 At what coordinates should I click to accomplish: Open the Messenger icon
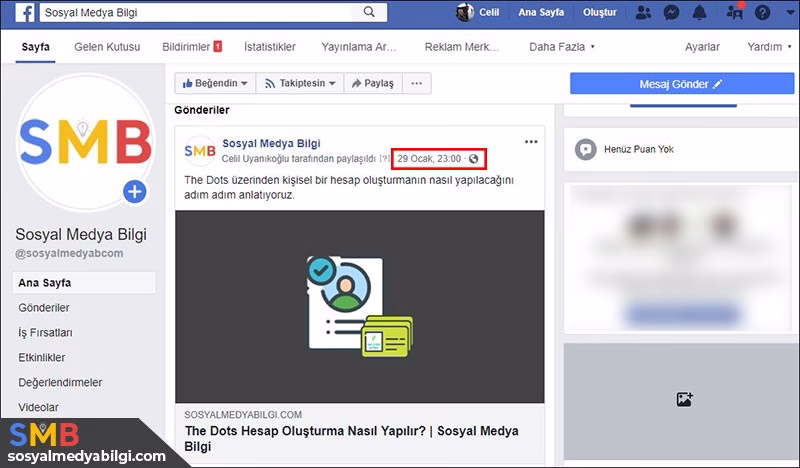pos(671,12)
